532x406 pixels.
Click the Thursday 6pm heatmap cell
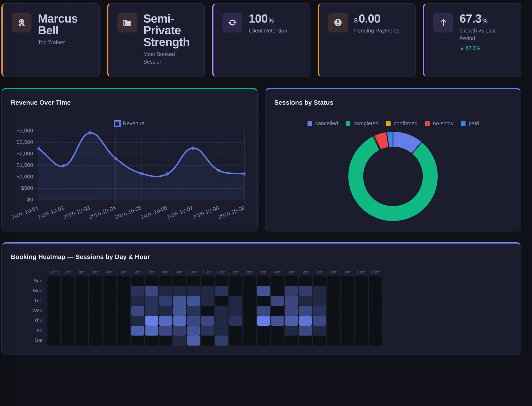point(305,321)
